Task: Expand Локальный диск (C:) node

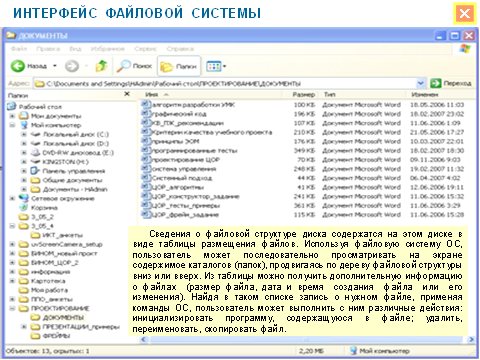Action: pos(24,134)
